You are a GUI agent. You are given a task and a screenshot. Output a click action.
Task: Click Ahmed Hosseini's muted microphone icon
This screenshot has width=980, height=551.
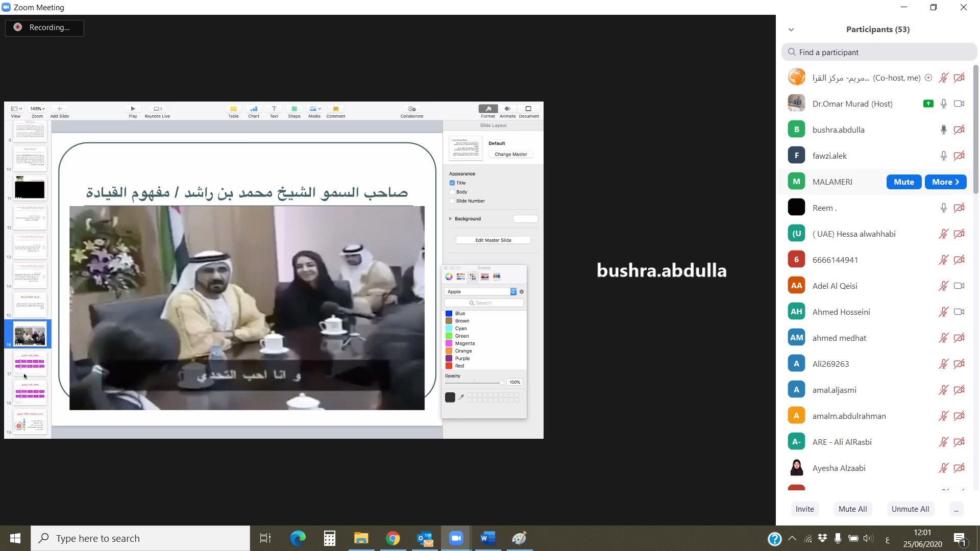click(x=943, y=312)
